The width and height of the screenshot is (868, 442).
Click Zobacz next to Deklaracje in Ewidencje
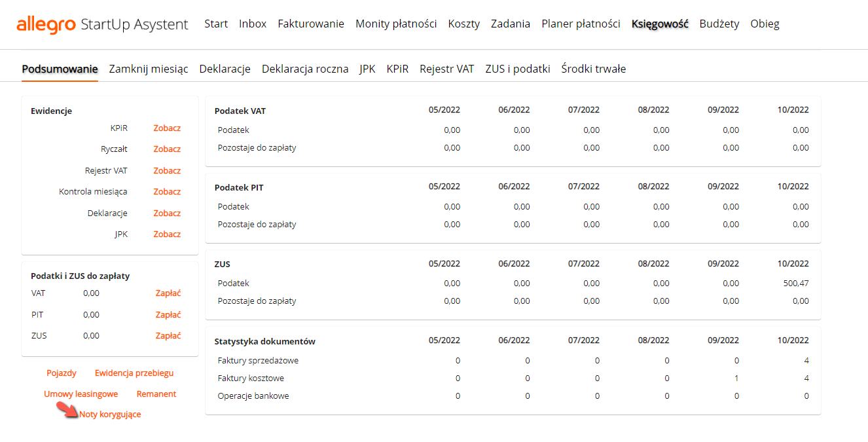[167, 213]
